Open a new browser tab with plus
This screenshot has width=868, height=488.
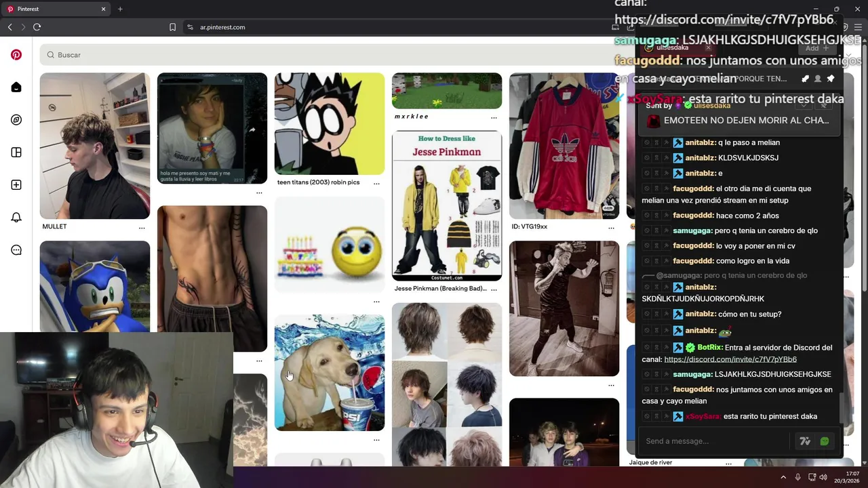tap(120, 9)
